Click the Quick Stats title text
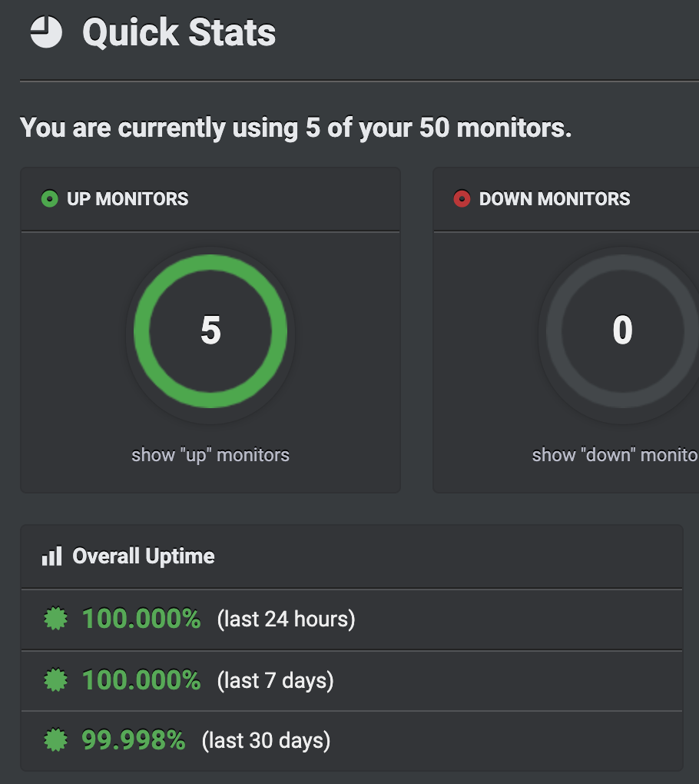The height and width of the screenshot is (784, 699). [x=179, y=33]
